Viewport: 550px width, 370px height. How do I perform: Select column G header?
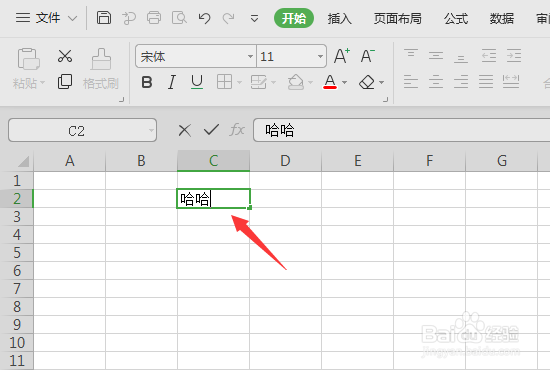click(502, 161)
